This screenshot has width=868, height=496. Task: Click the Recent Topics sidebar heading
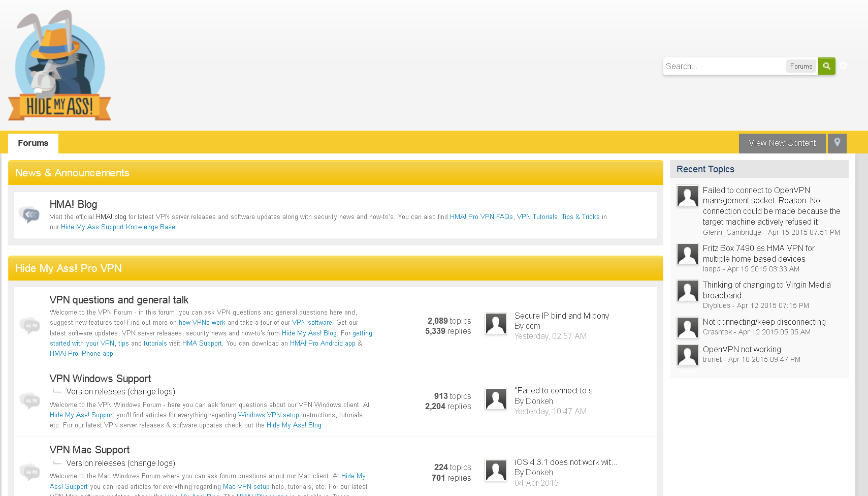705,169
